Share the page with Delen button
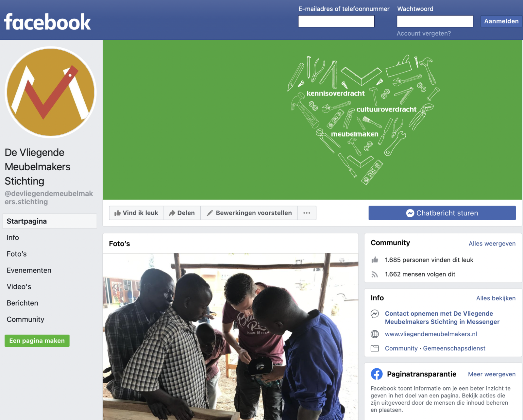This screenshot has height=420, width=523. [x=182, y=213]
